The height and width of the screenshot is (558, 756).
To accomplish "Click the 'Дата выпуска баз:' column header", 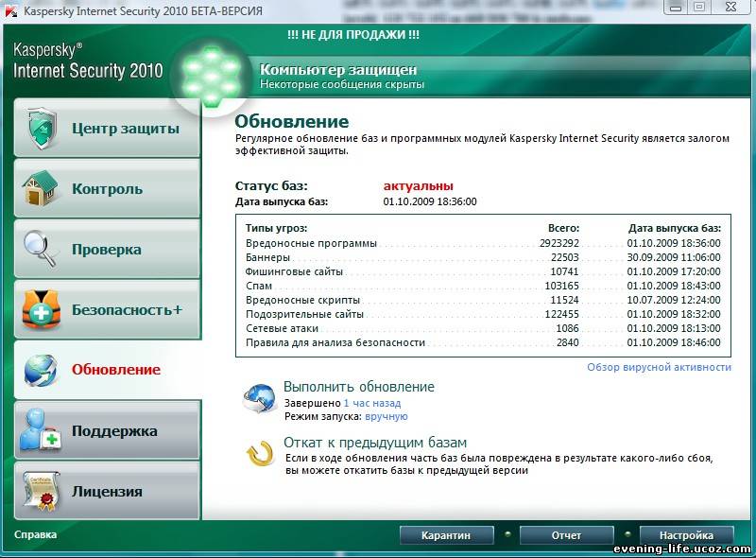I will [x=675, y=228].
